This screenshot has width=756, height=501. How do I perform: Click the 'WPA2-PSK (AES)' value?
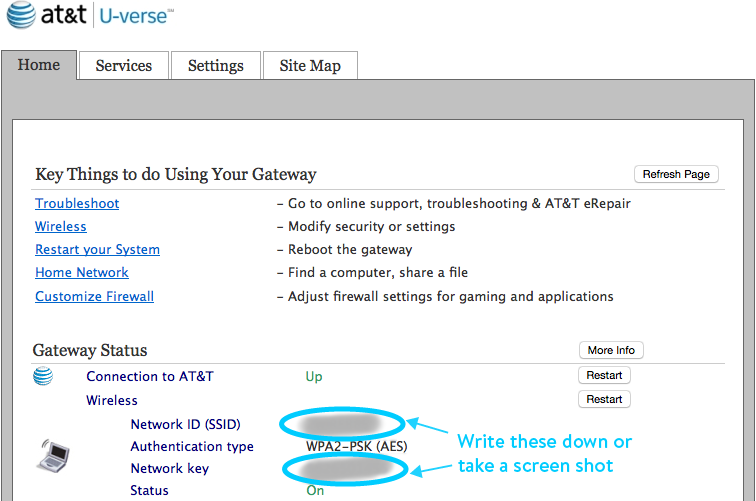pyautogui.click(x=357, y=447)
